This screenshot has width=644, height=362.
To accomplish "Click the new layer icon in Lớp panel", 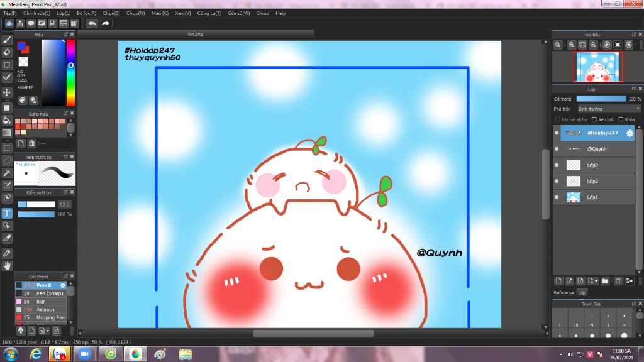I will (x=558, y=281).
